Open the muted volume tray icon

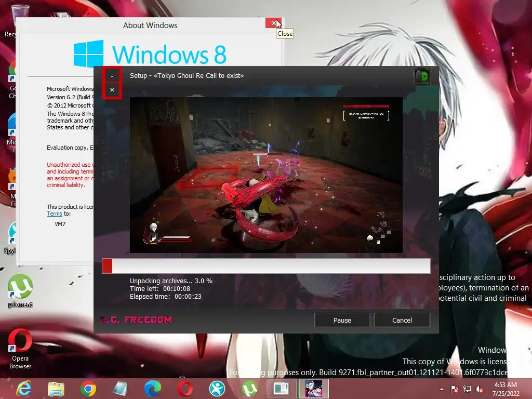pos(480,389)
